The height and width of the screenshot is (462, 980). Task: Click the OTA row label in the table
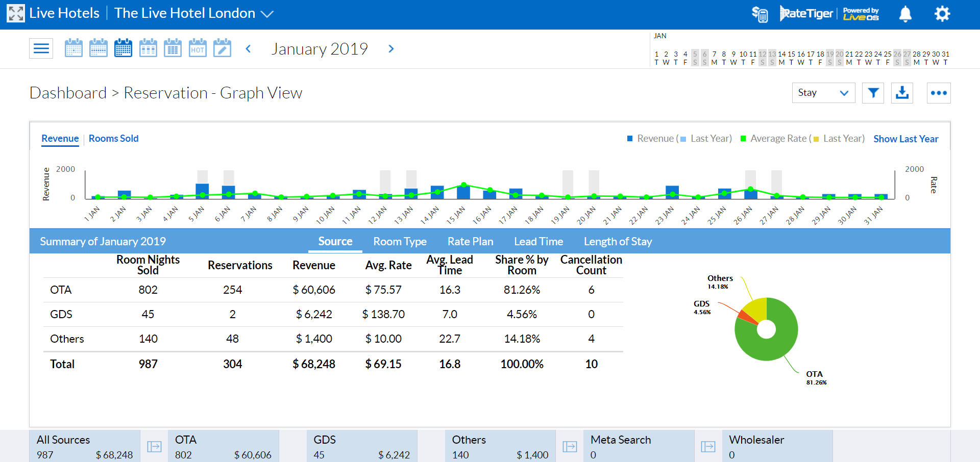[61, 290]
